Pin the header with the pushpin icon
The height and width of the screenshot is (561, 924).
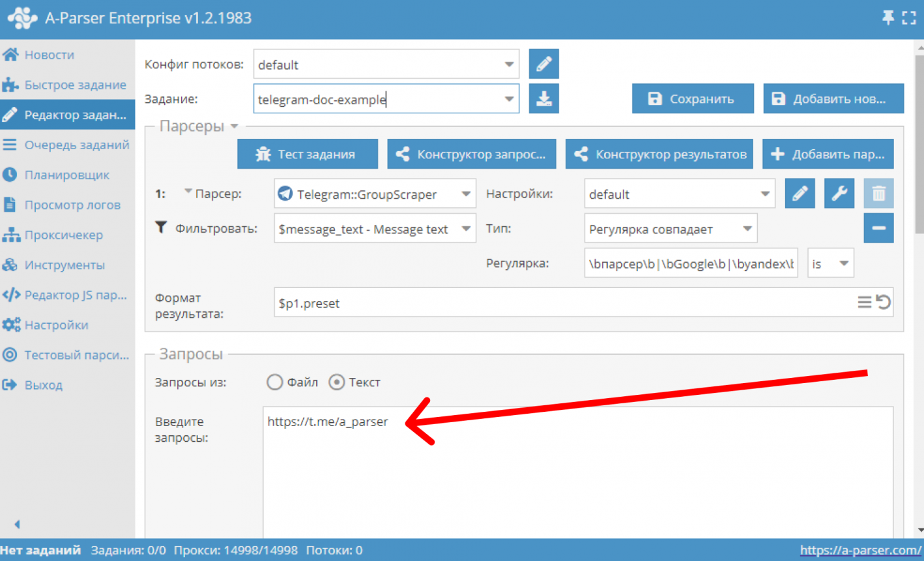click(x=888, y=18)
